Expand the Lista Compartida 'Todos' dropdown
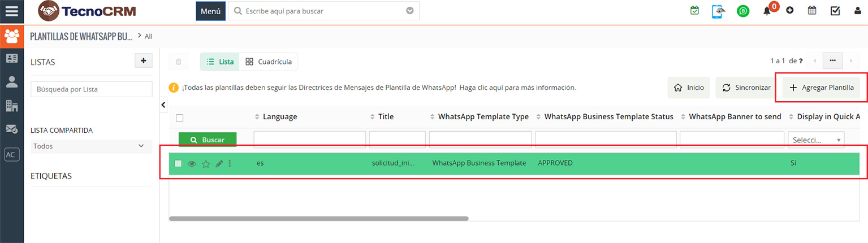Viewport: 868px width, 243px height. 91,146
